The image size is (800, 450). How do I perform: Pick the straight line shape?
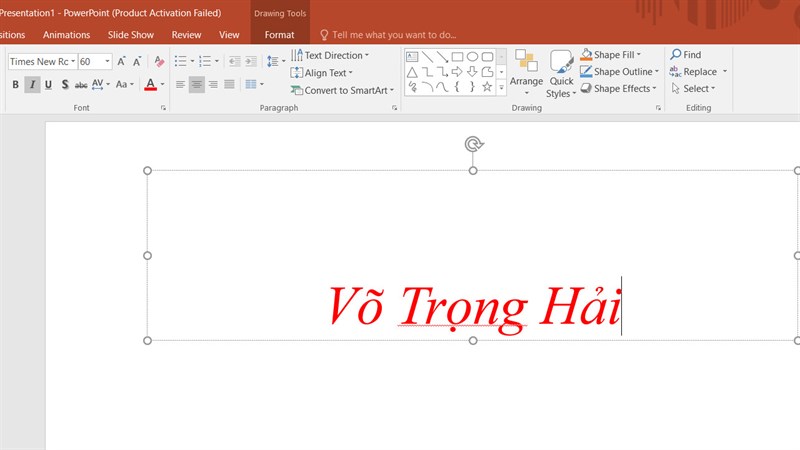click(x=428, y=57)
